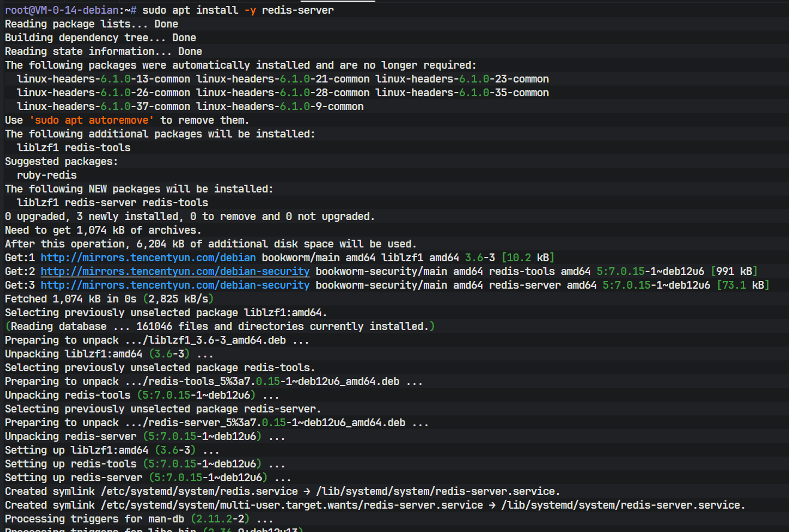The width and height of the screenshot is (789, 532).
Task: Click the '/etc/systemd/system/redis.service' symlink path
Action: tap(199, 491)
